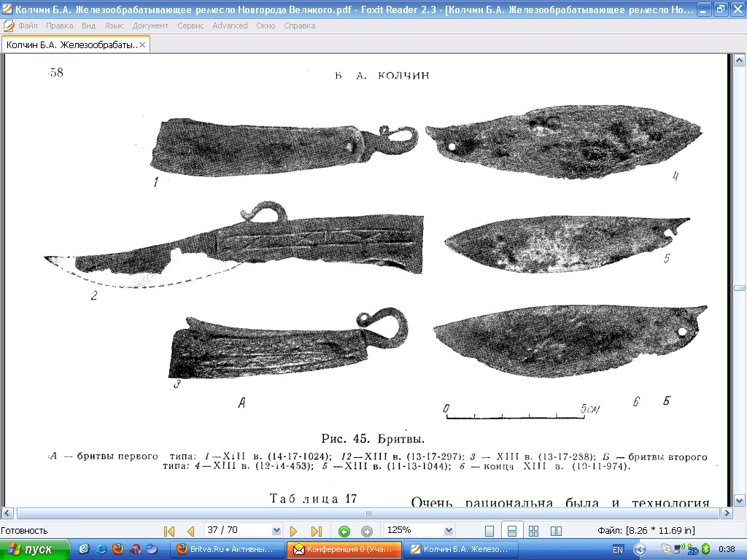Click the green previous view arrow
747x560 pixels.
coord(344,531)
